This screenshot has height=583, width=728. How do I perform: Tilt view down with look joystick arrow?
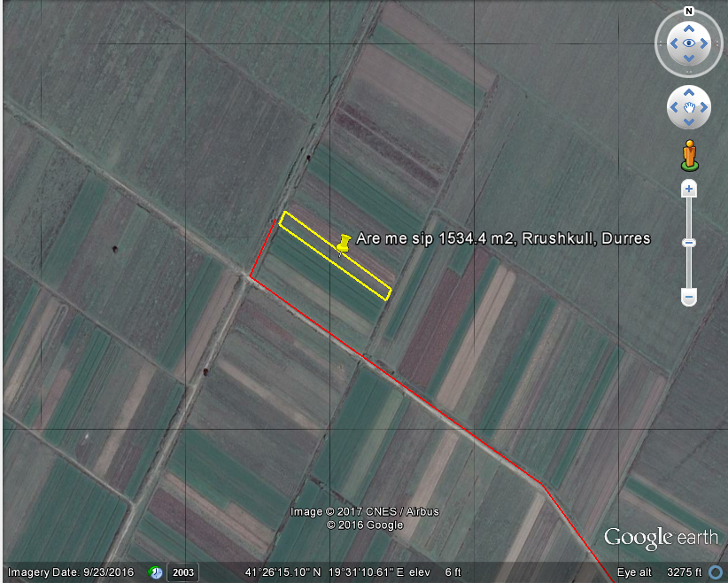pyautogui.click(x=689, y=58)
